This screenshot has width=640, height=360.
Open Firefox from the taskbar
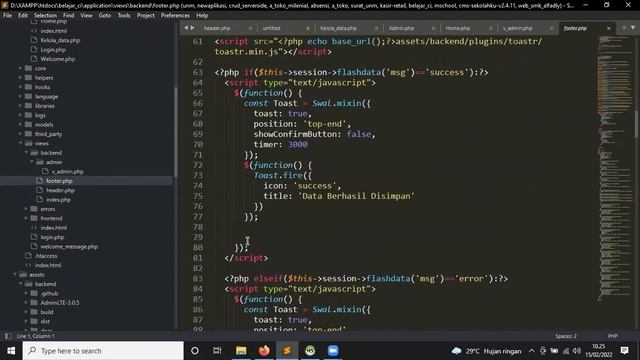264,351
